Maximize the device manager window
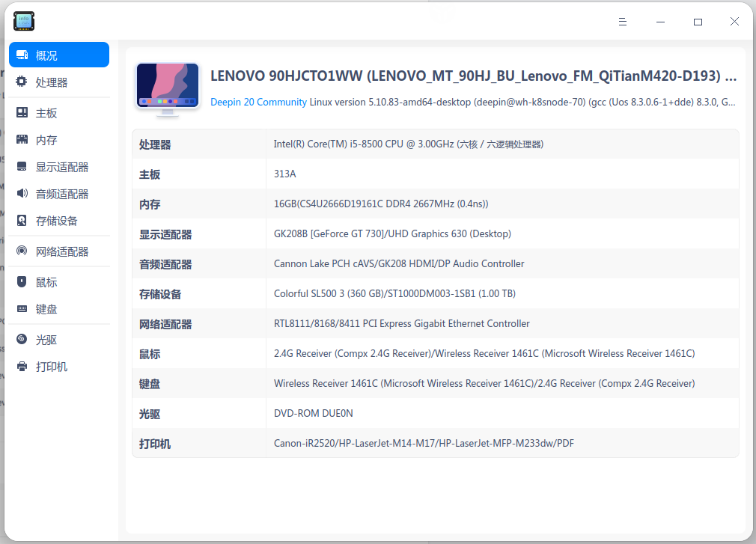Viewport: 756px width, 544px height. (x=698, y=22)
